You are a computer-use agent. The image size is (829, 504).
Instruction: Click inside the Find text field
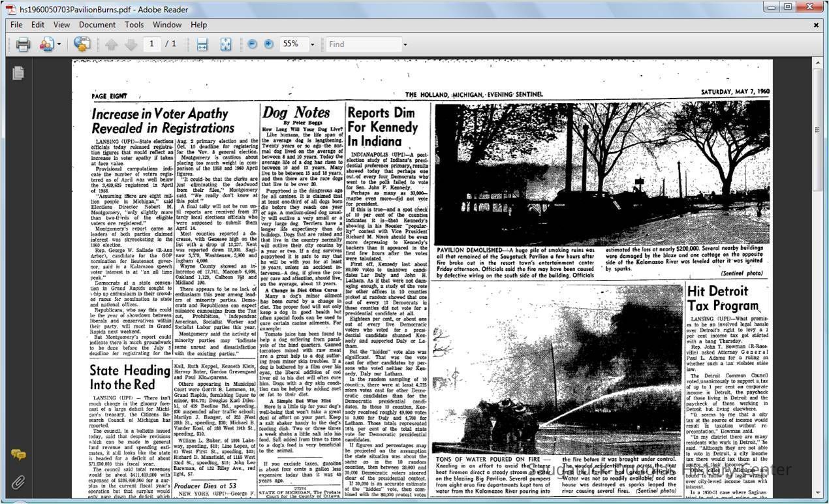pos(362,44)
